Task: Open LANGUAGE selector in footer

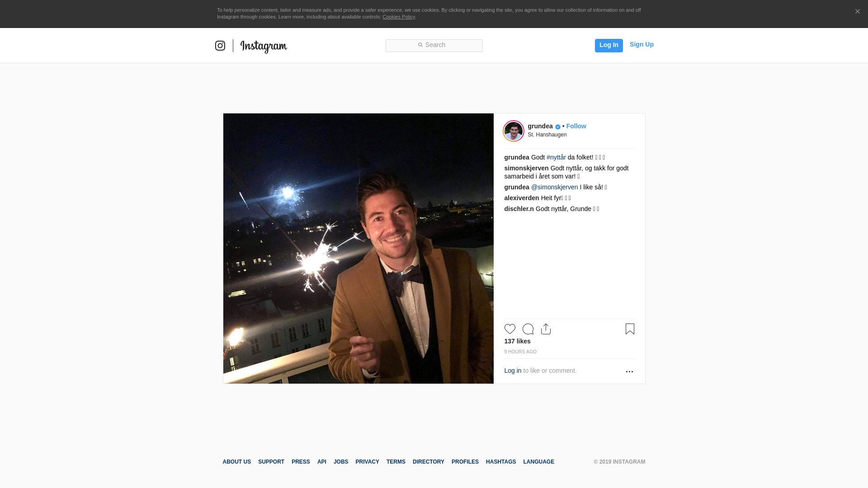Action: pos(538,462)
